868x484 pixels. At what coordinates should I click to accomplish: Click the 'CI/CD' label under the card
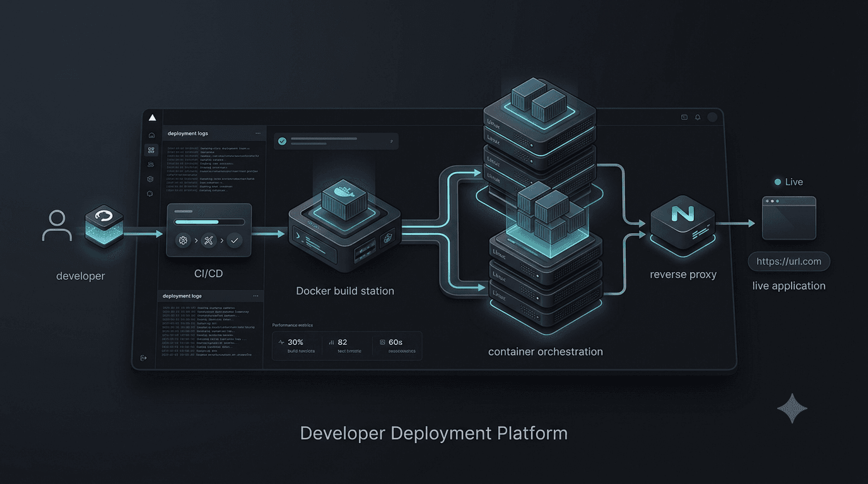coord(209,274)
